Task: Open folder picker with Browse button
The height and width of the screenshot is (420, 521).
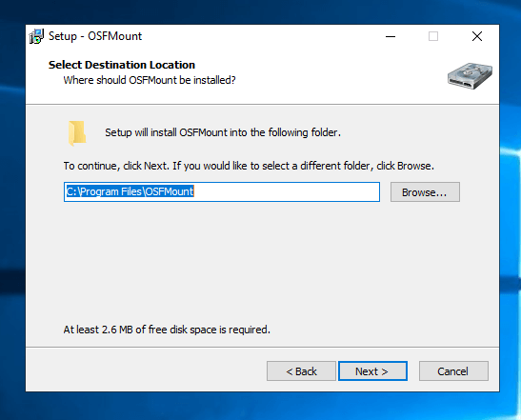Action: (x=425, y=191)
